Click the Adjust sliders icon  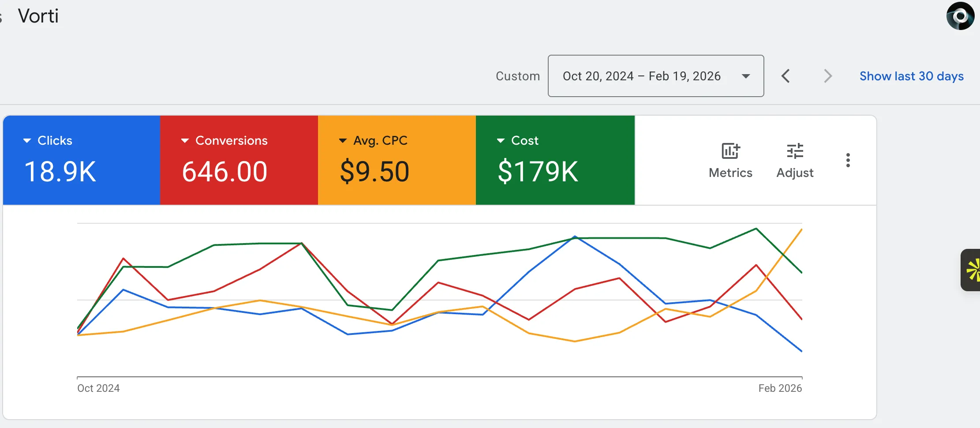pos(795,151)
